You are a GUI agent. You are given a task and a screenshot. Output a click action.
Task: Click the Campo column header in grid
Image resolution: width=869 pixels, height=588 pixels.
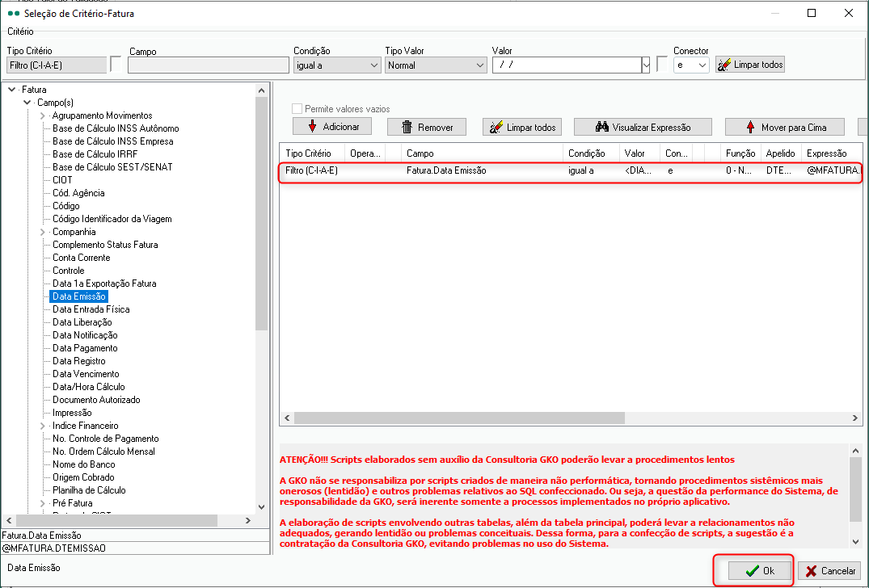click(x=482, y=153)
